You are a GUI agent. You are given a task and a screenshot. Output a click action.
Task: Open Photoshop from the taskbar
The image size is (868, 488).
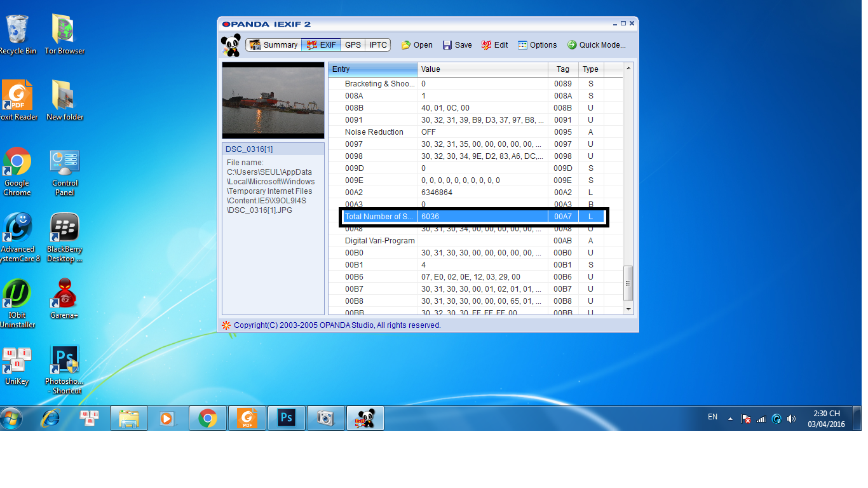[287, 418]
